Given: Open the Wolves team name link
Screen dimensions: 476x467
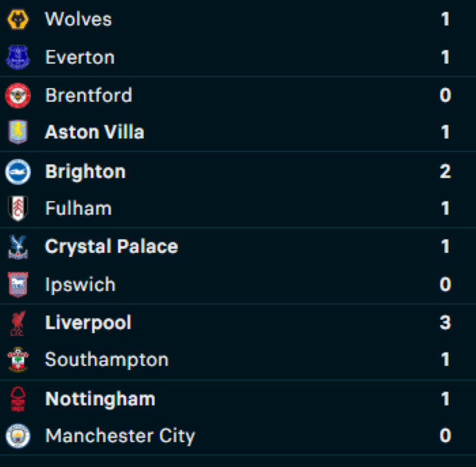Looking at the screenshot, I should click(x=79, y=19).
